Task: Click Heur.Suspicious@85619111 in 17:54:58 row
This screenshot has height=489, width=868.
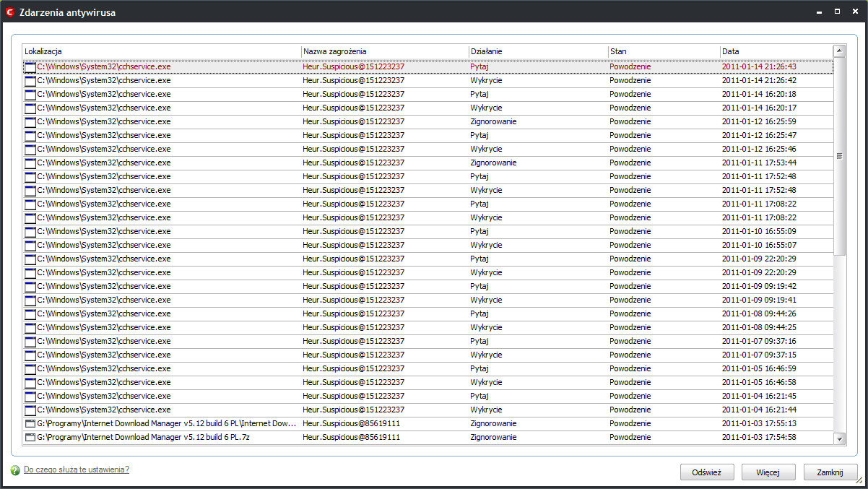Action: click(351, 437)
